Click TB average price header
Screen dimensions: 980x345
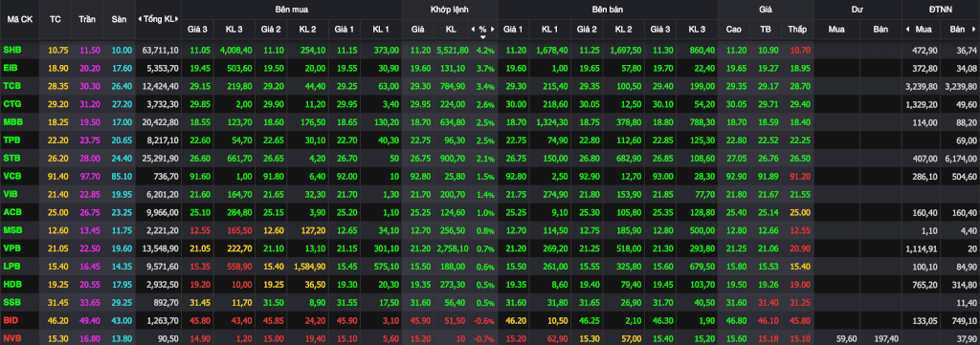(x=765, y=30)
